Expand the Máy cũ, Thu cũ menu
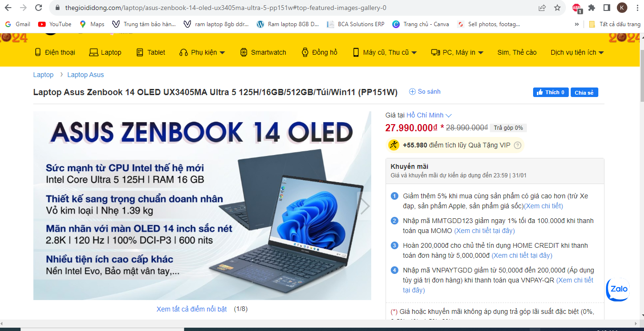Viewport: 644px width, 331px height. 385,52
